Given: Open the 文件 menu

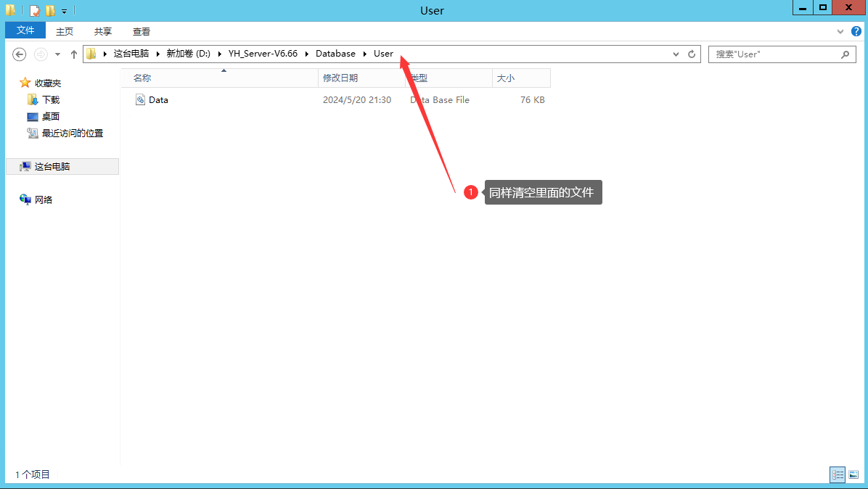Looking at the screenshot, I should [25, 30].
